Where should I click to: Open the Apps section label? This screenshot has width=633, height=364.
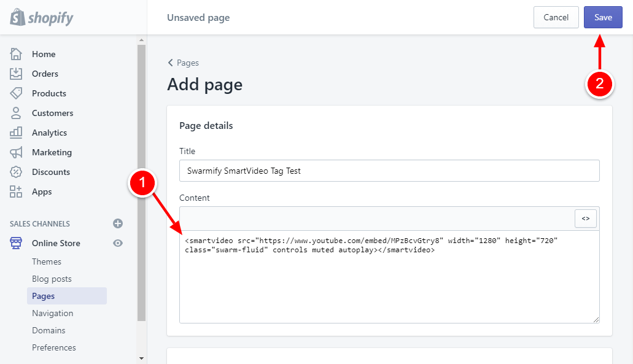point(42,192)
